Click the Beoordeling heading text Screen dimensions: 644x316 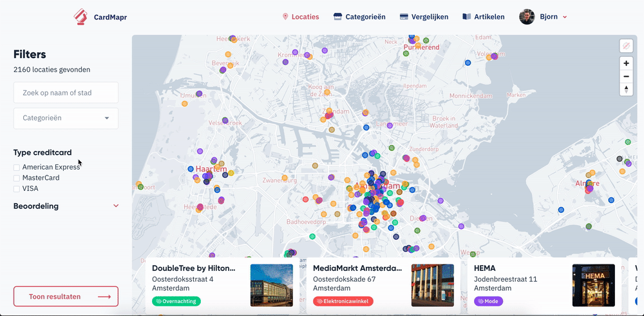36,206
